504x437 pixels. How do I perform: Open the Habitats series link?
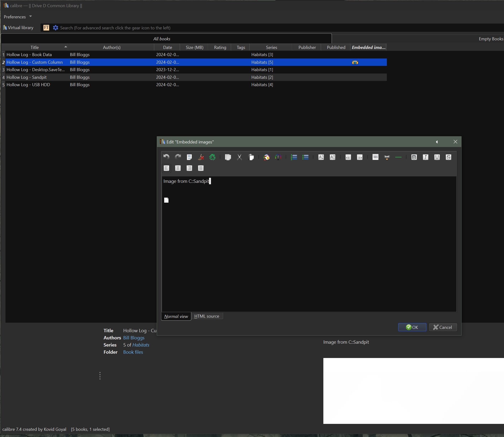click(141, 345)
